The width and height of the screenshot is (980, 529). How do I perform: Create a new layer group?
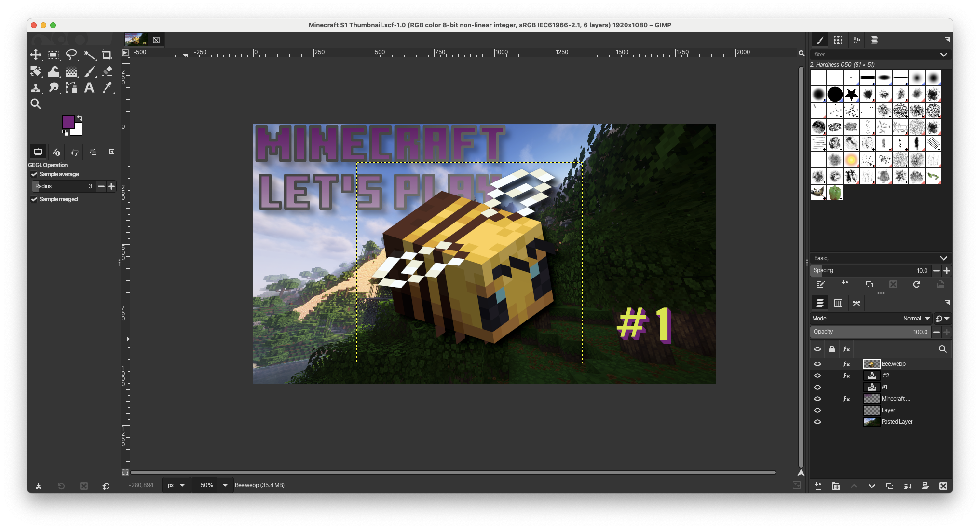point(836,486)
